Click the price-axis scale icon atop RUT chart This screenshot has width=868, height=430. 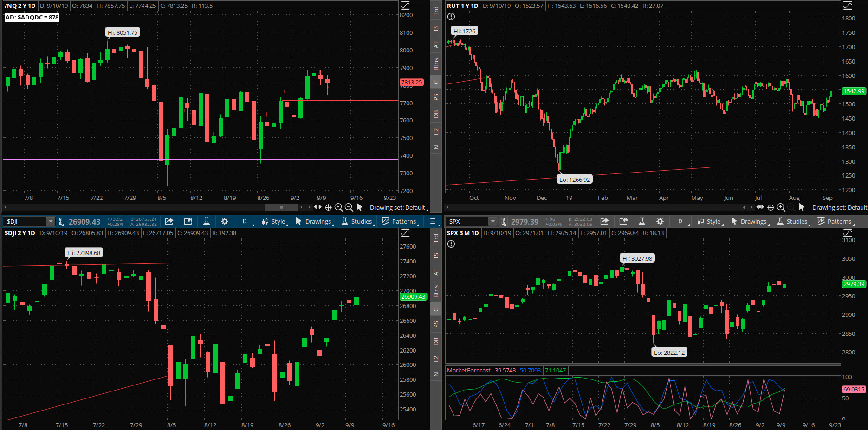(848, 6)
